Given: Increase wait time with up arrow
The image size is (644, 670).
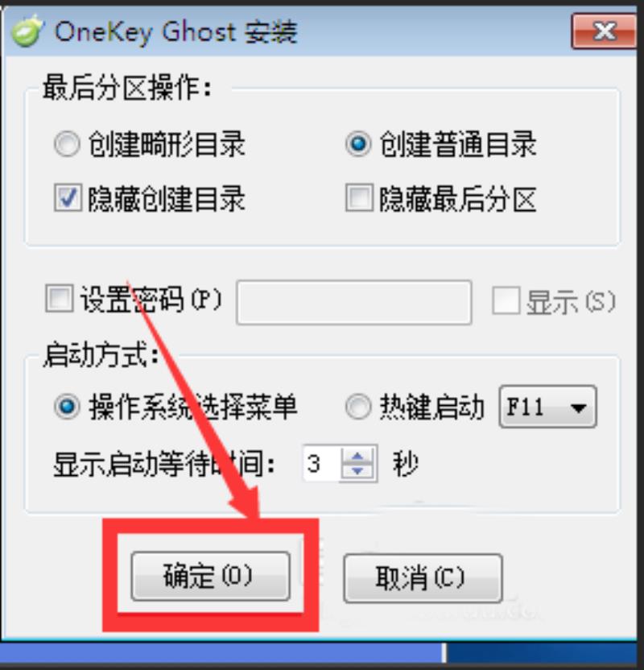Looking at the screenshot, I should tap(358, 457).
